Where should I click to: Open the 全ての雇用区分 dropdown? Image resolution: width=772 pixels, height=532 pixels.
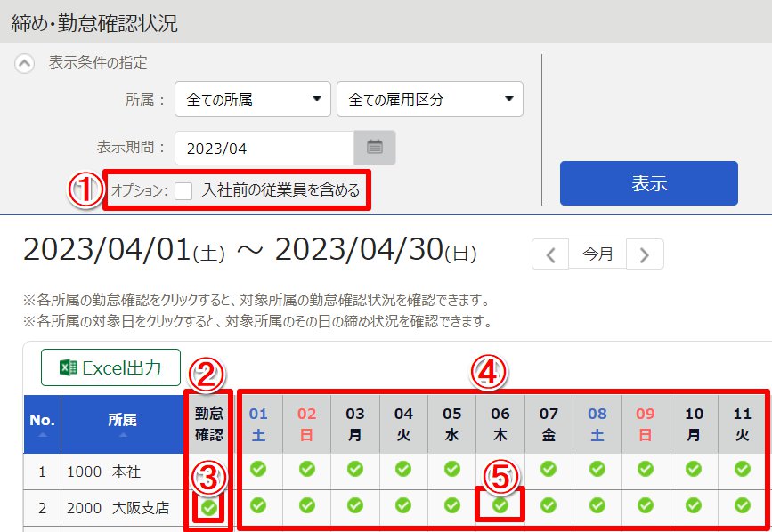point(430,99)
